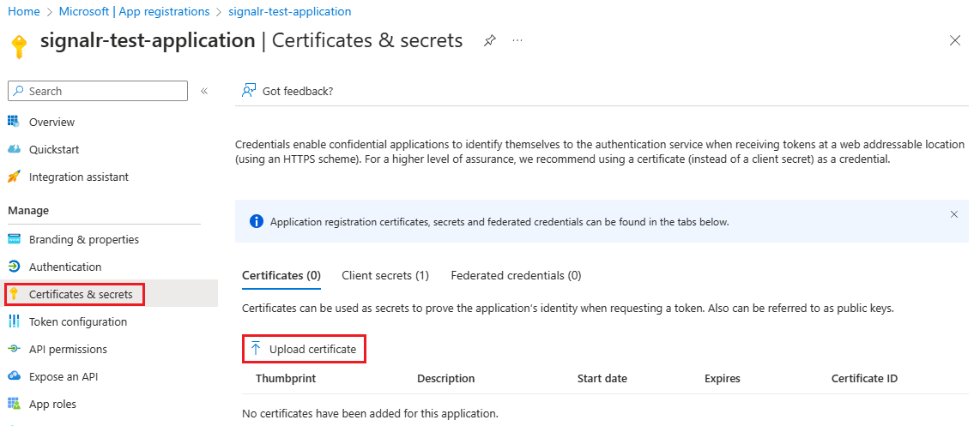The width and height of the screenshot is (980, 426).
Task: Click the Integration assistant rocket icon
Action: pyautogui.click(x=14, y=177)
